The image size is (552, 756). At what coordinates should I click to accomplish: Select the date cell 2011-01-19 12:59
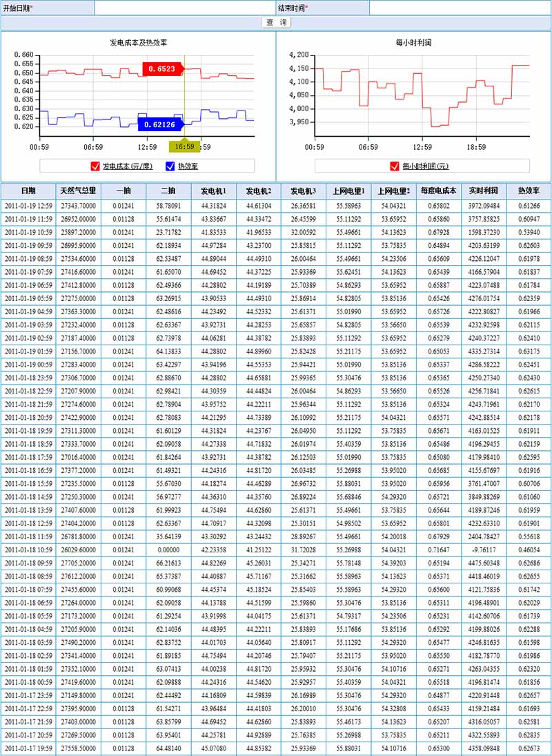pos(28,206)
